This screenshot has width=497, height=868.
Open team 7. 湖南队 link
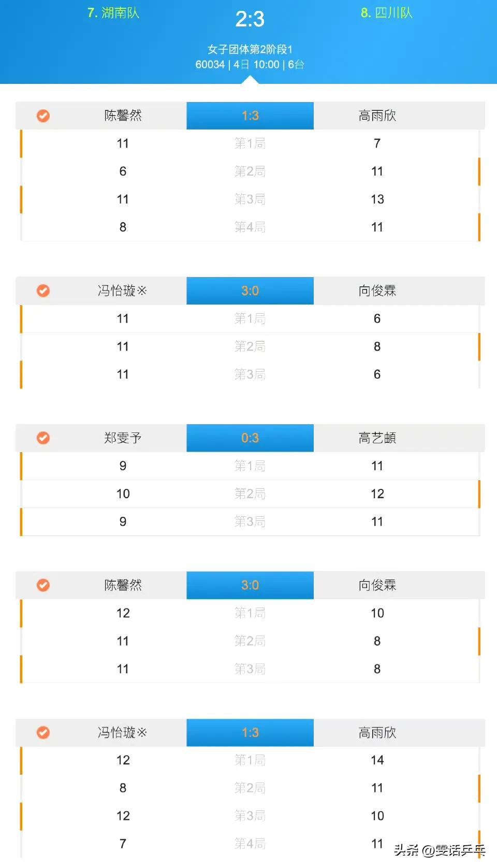(x=113, y=13)
